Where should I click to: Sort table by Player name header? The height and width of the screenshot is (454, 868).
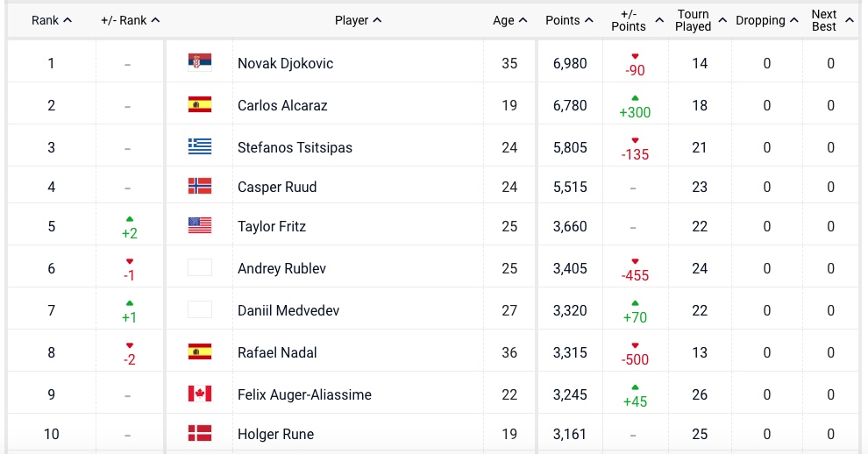(x=358, y=20)
